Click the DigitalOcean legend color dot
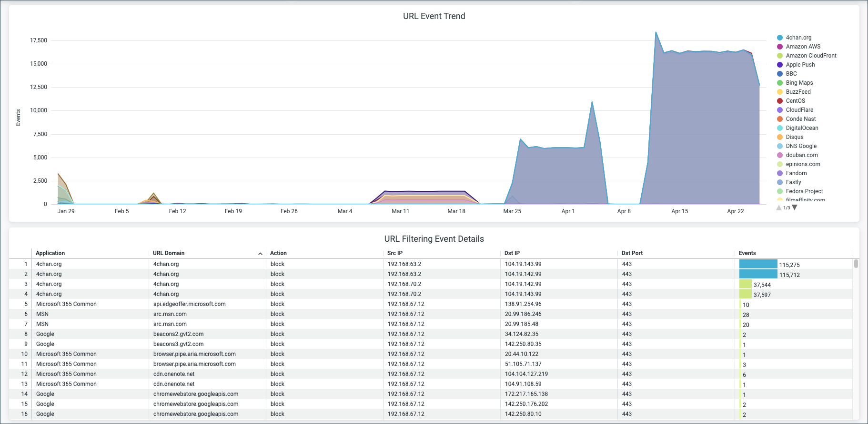The width and height of the screenshot is (868, 424). click(780, 128)
